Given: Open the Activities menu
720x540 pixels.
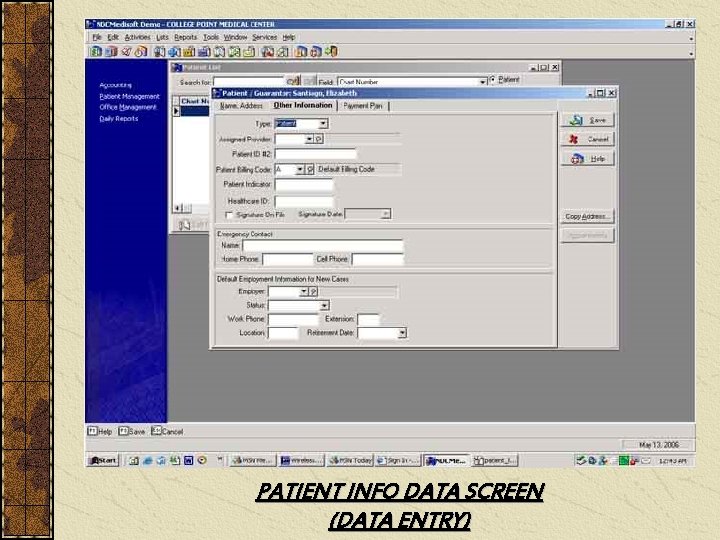Looking at the screenshot, I should [137, 37].
